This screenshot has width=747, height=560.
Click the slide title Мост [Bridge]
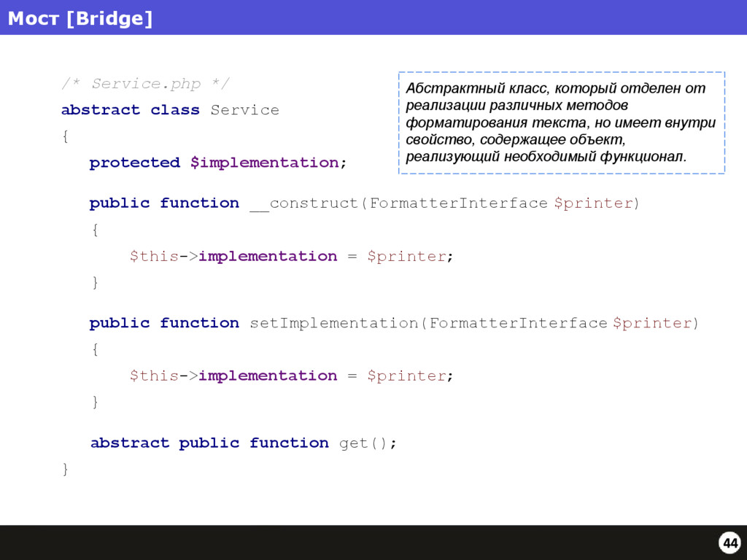[80, 18]
